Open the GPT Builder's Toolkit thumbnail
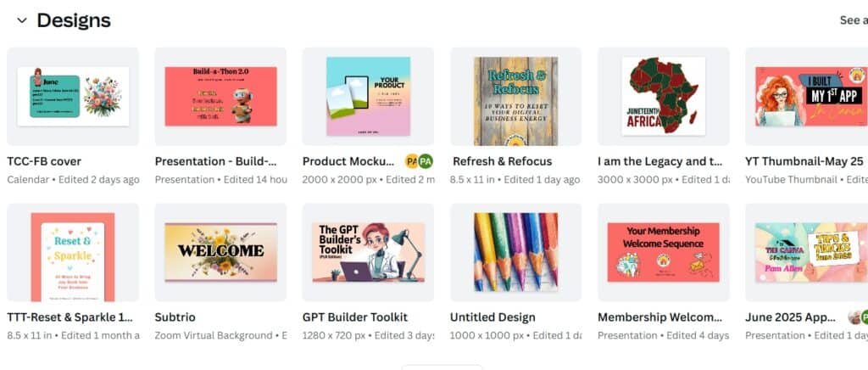Viewport: 868px width, 370px height. [368, 253]
